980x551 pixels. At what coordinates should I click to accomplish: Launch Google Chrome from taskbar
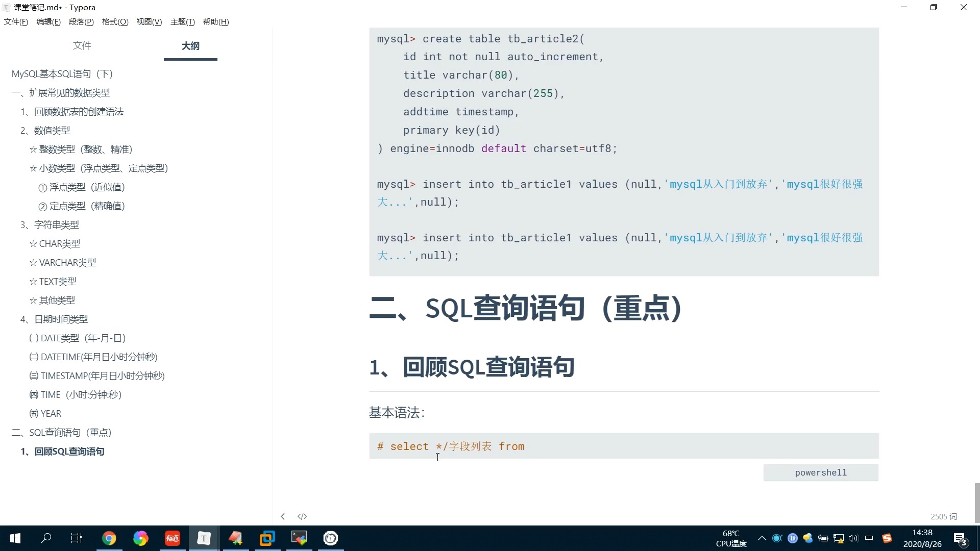(109, 538)
